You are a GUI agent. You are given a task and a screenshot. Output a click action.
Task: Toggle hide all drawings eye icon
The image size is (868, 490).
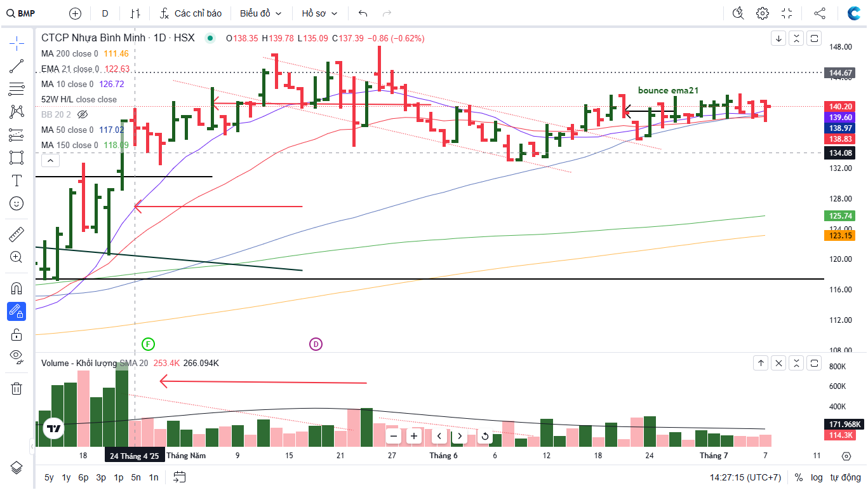click(17, 357)
